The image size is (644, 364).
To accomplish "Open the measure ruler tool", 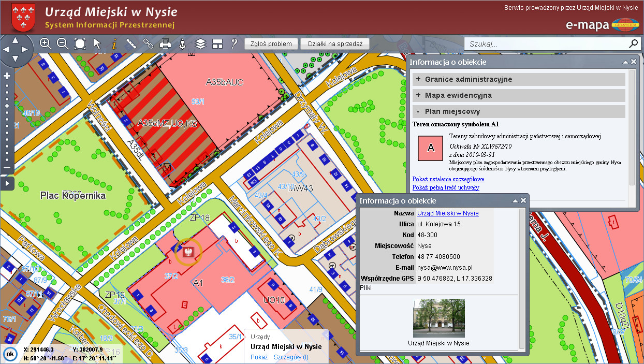I will point(131,43).
